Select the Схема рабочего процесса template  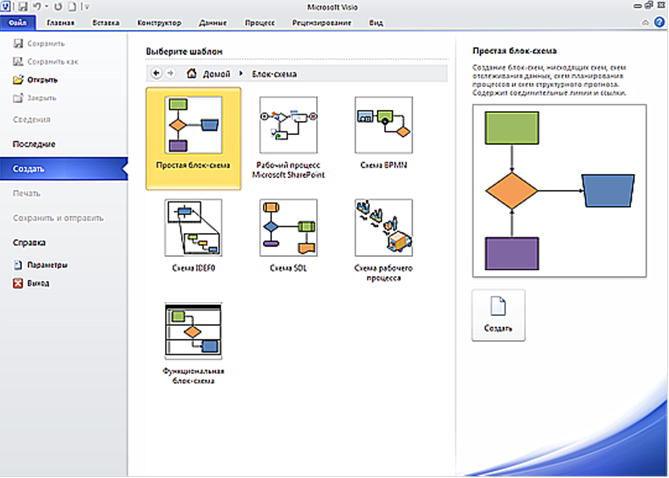pos(384,241)
